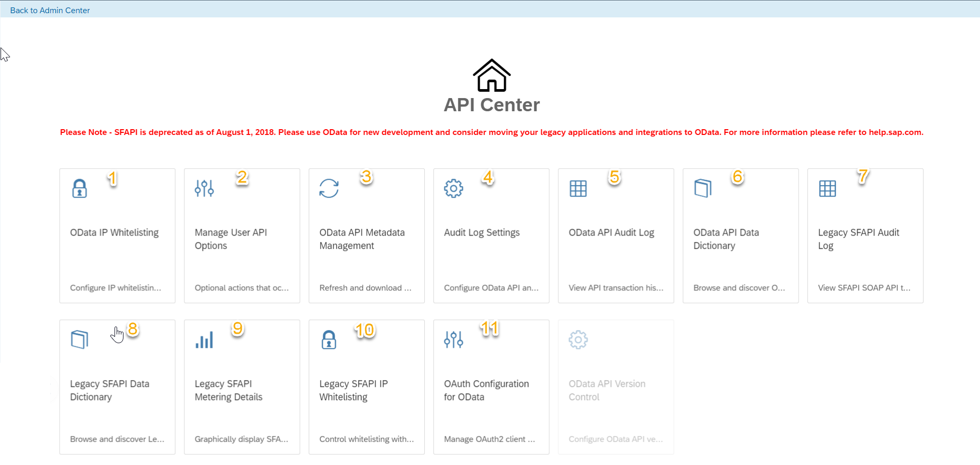The image size is (980, 465).
Task: Click the 'Optional actions that oc...' description
Action: point(241,288)
